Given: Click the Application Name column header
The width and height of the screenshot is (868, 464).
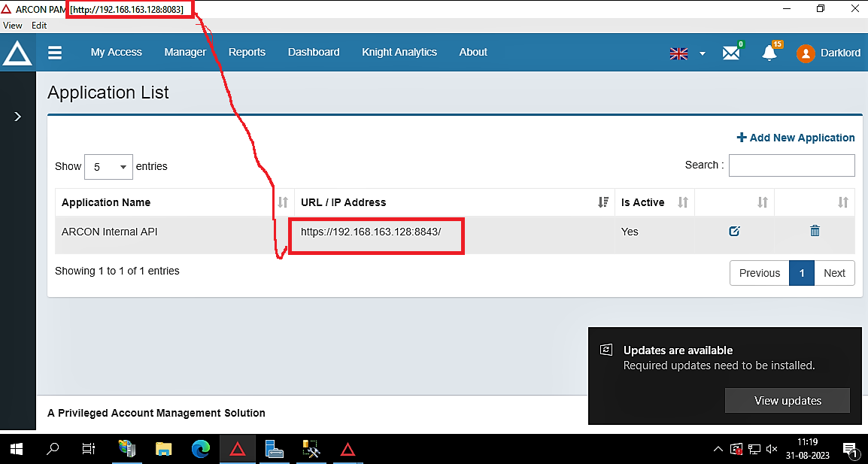Looking at the screenshot, I should tap(175, 202).
